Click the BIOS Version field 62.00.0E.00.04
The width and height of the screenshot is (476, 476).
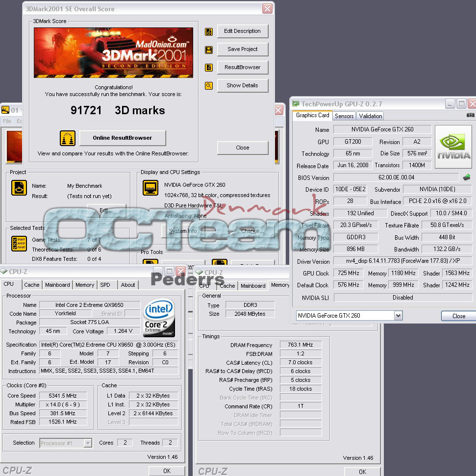[x=396, y=177]
